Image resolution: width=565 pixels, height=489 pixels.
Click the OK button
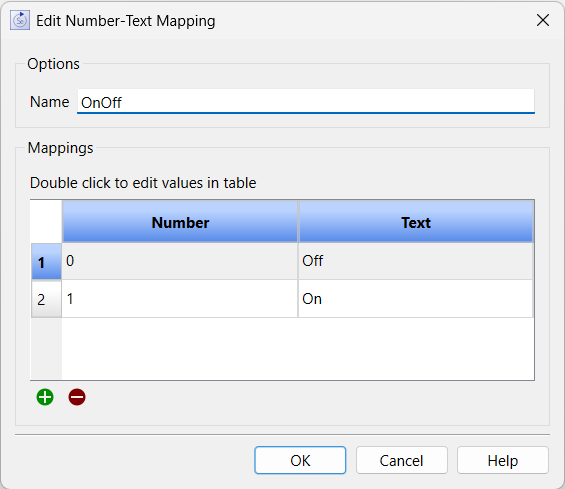tap(300, 460)
